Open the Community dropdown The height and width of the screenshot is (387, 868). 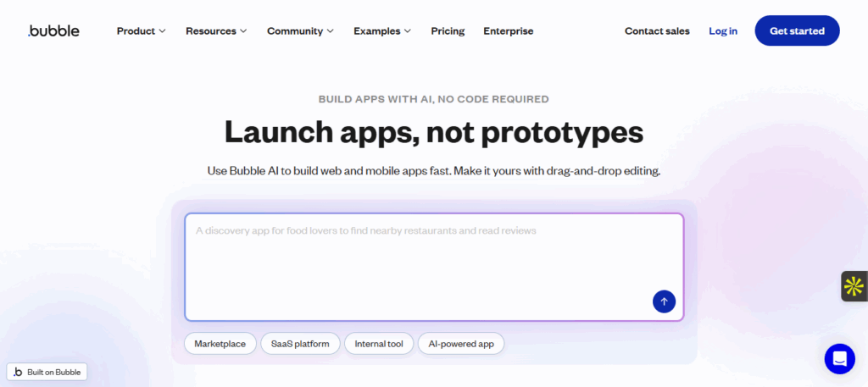(x=300, y=31)
